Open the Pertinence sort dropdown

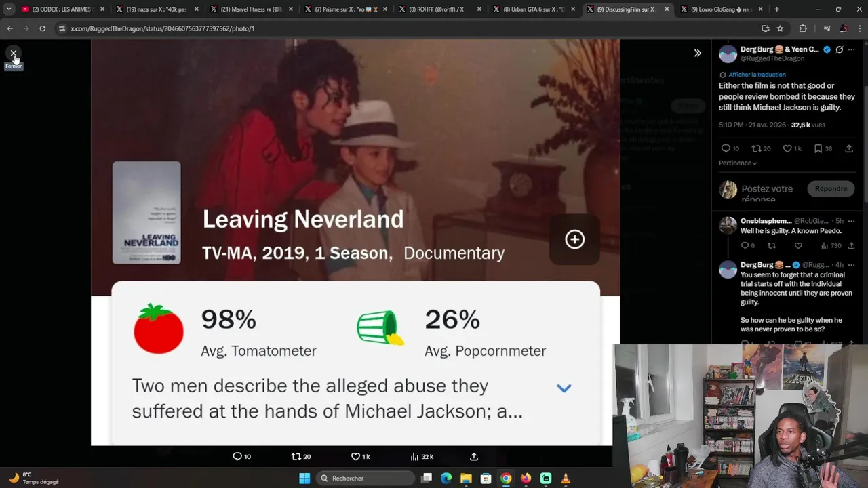pos(738,163)
